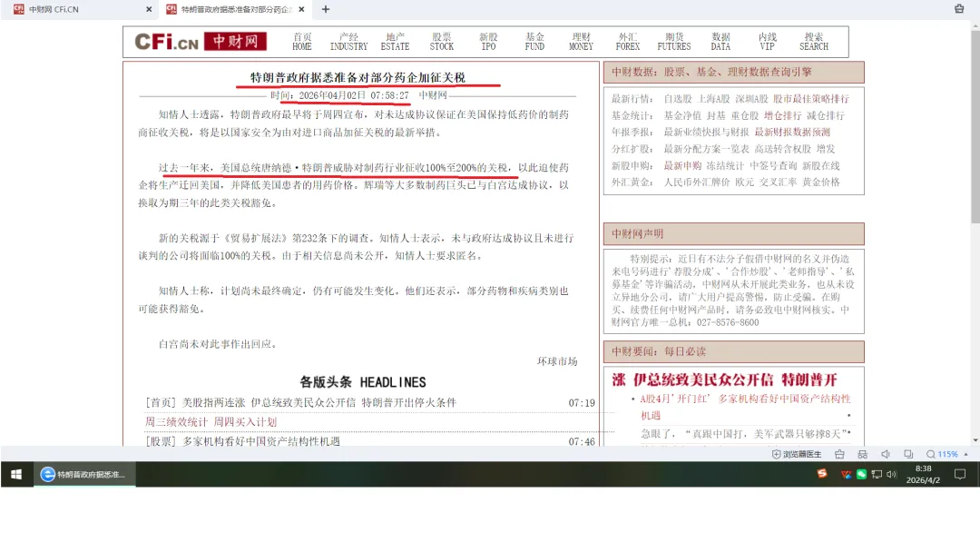The height and width of the screenshot is (552, 980).
Task: Click the 深圳A股 link
Action: [x=751, y=99]
